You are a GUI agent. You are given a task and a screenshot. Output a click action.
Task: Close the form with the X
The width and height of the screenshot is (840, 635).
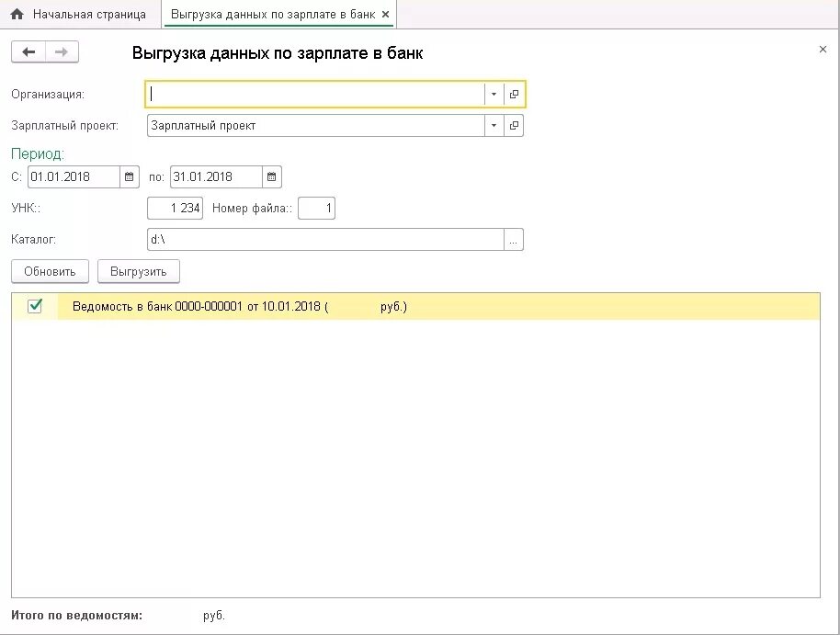pyautogui.click(x=823, y=50)
